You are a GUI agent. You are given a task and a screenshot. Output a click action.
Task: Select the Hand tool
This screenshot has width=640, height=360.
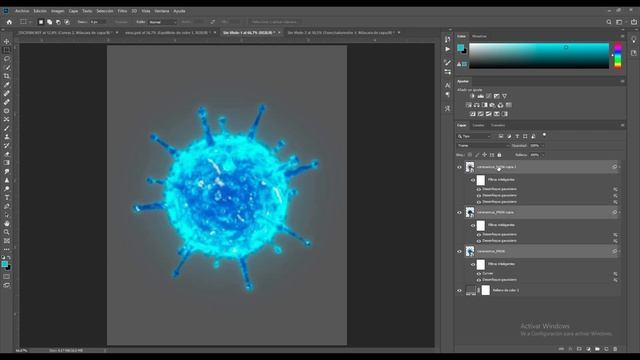(x=7, y=223)
